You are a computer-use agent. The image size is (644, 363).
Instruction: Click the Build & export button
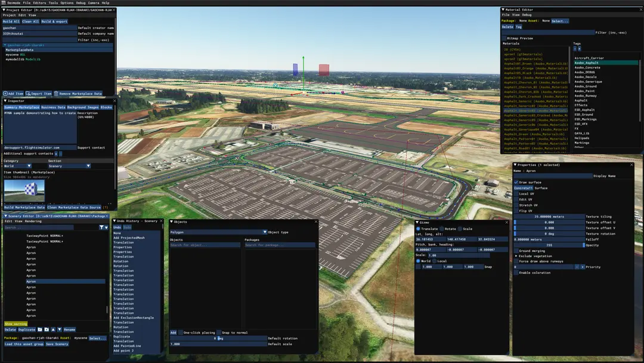pyautogui.click(x=54, y=21)
